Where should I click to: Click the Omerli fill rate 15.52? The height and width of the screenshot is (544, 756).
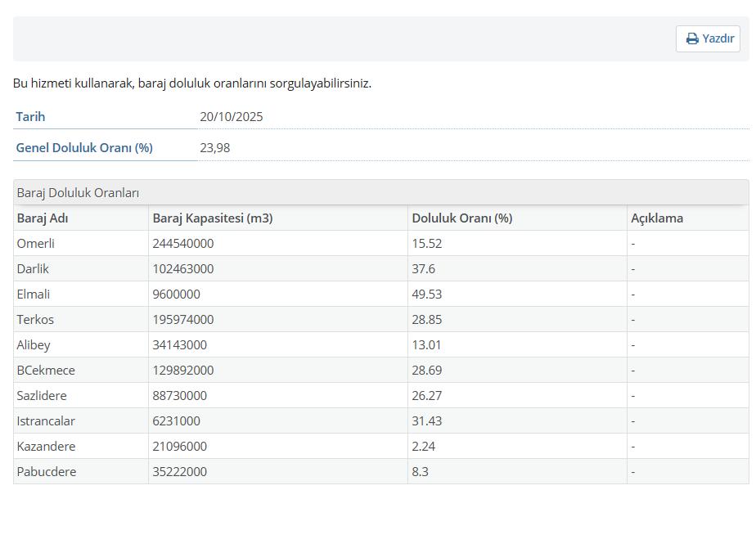[x=426, y=244]
